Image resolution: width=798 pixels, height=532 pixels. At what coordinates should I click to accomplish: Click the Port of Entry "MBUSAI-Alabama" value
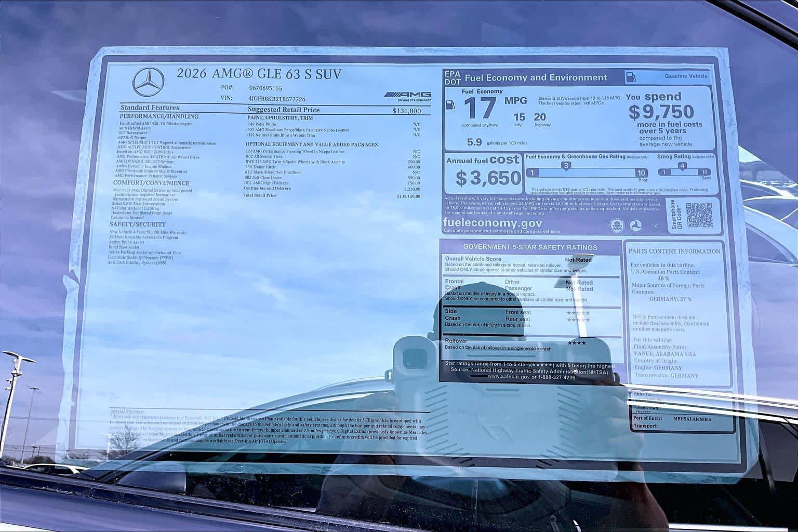[x=691, y=419]
